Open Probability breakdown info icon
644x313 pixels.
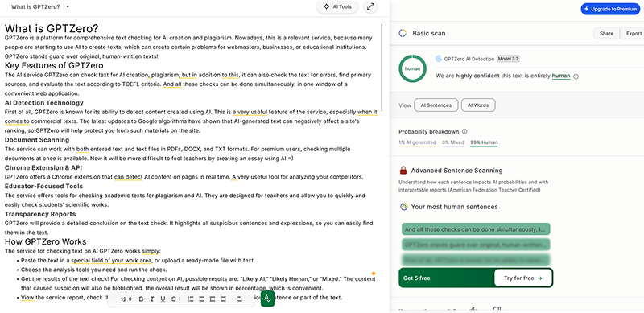(x=464, y=132)
